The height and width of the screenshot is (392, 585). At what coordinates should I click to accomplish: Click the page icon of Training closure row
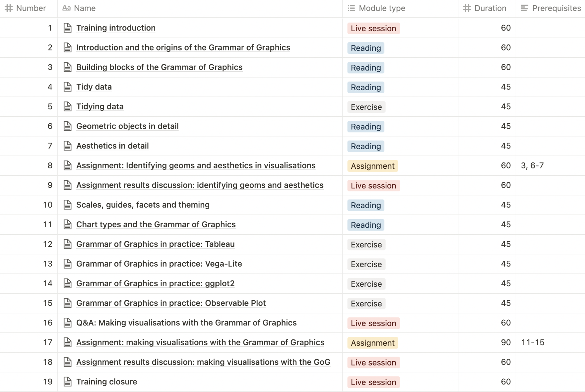pyautogui.click(x=67, y=382)
